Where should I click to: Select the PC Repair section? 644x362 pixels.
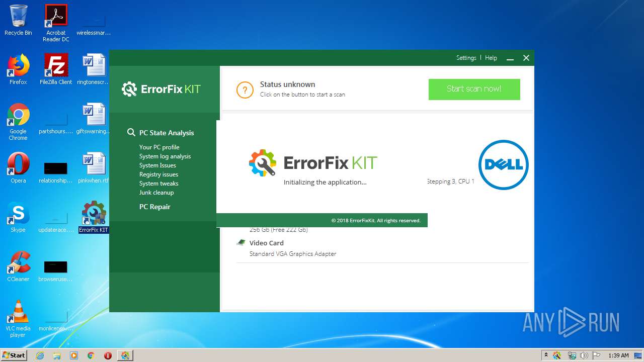pos(155,207)
